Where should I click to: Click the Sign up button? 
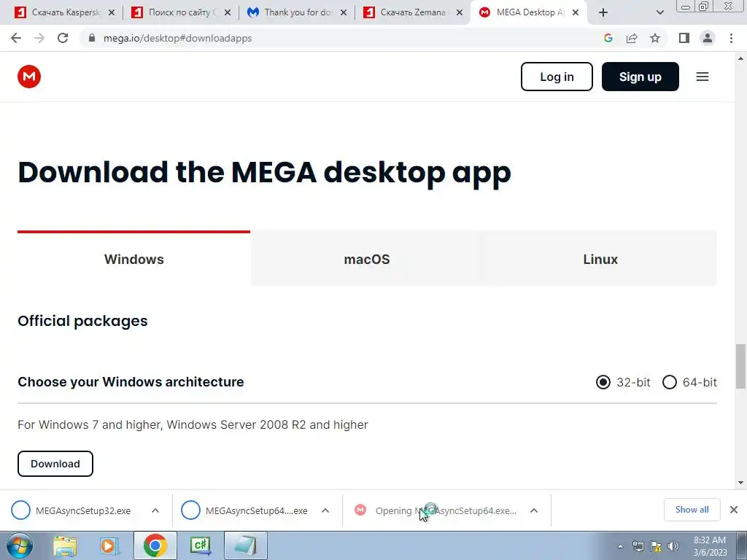(640, 77)
